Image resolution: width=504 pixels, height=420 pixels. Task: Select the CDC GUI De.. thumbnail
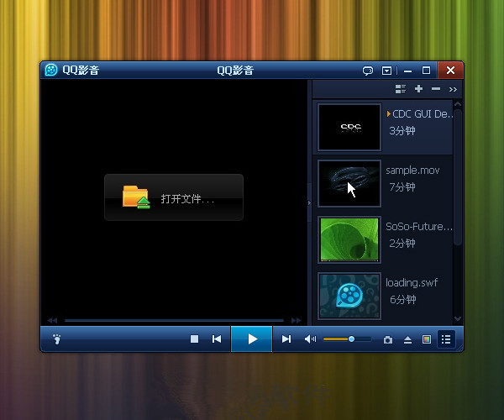(x=349, y=127)
